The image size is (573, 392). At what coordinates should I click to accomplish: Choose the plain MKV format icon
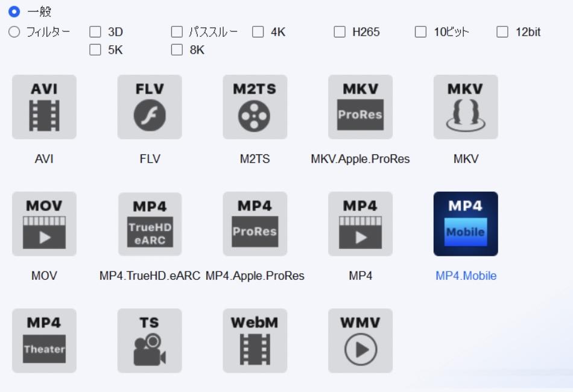pyautogui.click(x=466, y=107)
